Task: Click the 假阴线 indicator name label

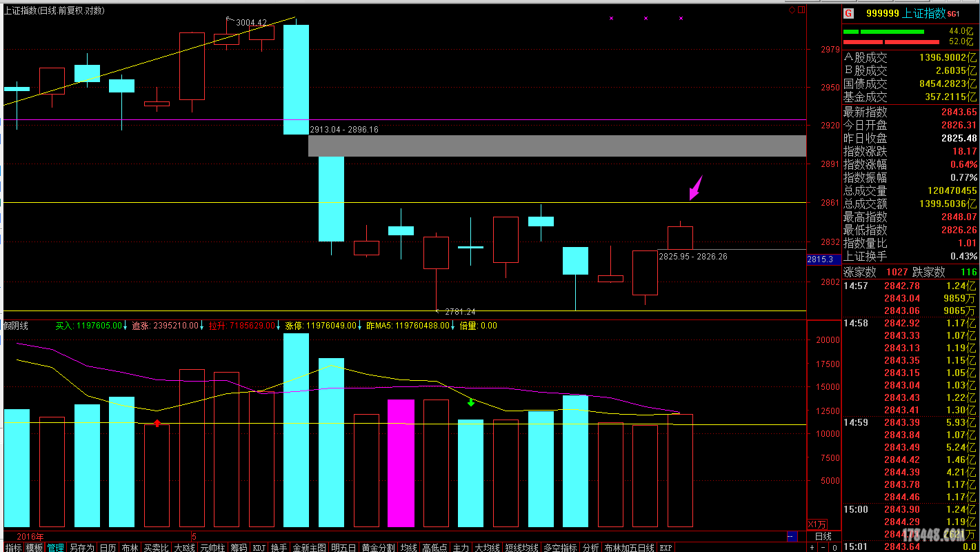Action: tap(15, 326)
